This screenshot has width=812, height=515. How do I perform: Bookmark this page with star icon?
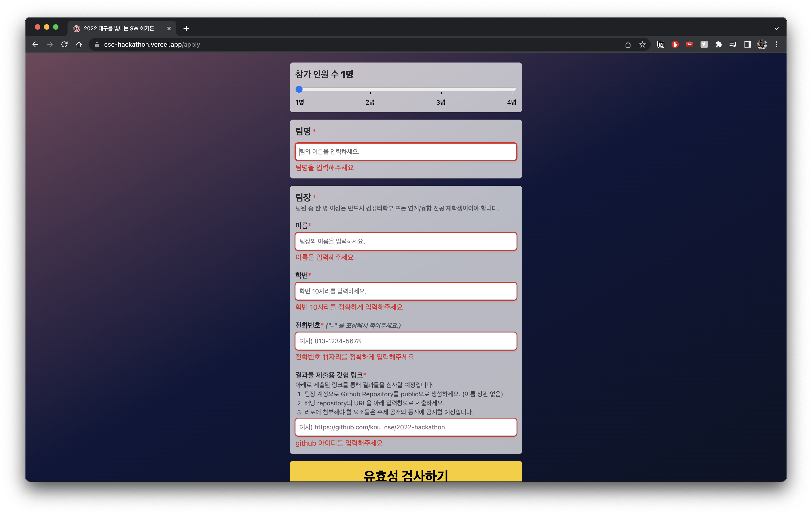[642, 44]
